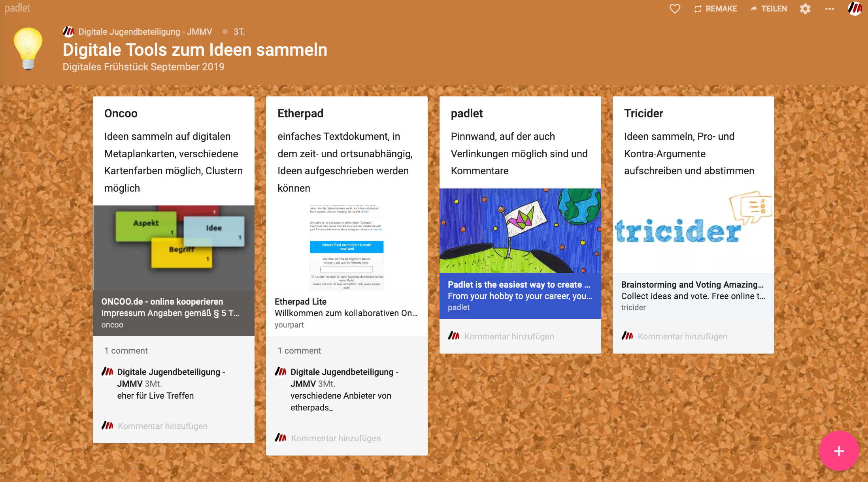Screen dimensions: 868x482
Task: Click the board title Digitale Tools zum Ideen sammeln
Action: pyautogui.click(x=195, y=50)
